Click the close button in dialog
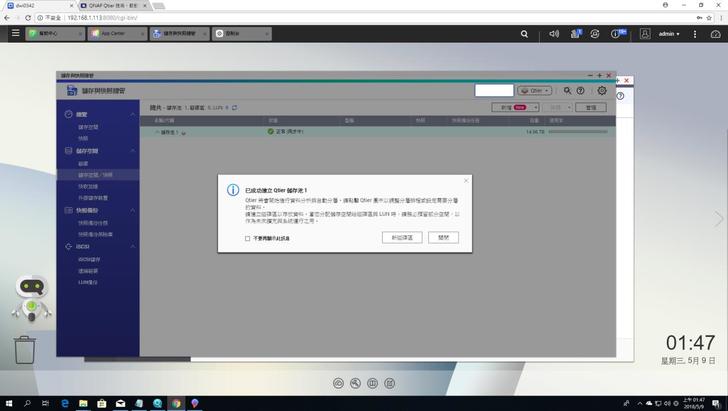The height and width of the screenshot is (411, 728). click(x=443, y=237)
